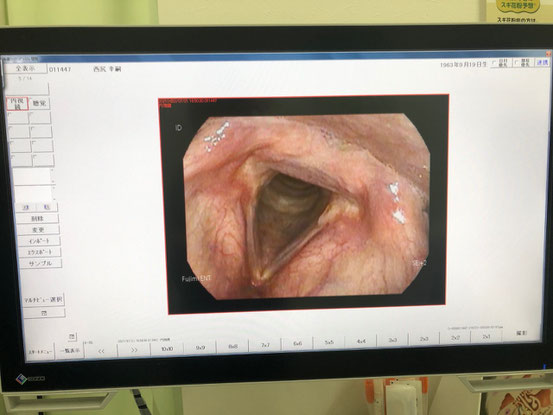Select the 聴覚 category tab
Image resolution: width=553 pixels, height=415 pixels.
39,103
